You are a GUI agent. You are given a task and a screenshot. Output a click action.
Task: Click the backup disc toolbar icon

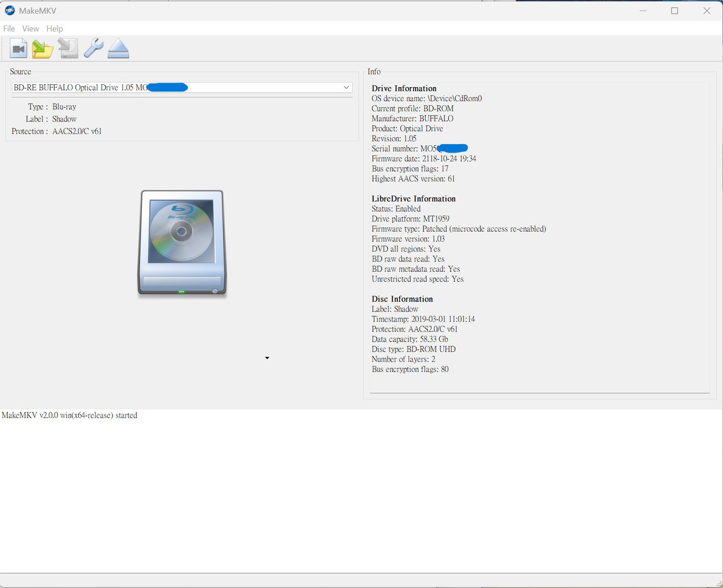click(68, 49)
